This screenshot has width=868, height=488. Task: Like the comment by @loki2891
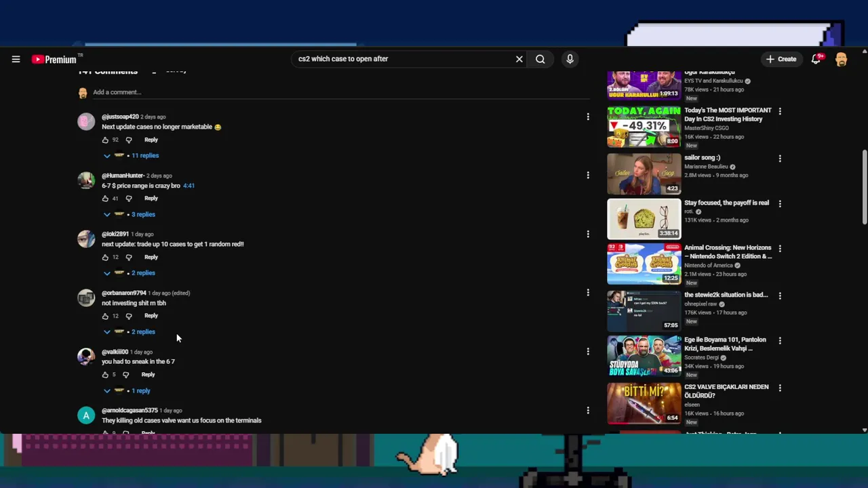tap(105, 258)
